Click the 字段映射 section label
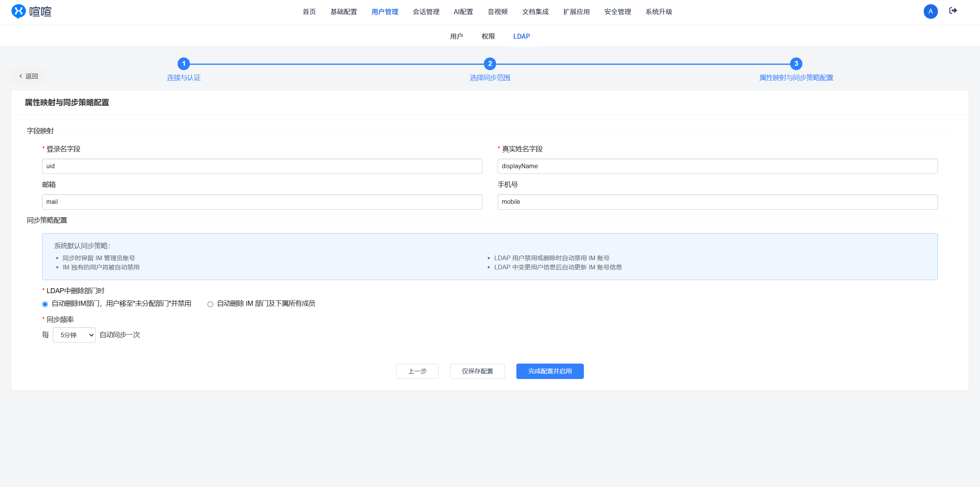The height and width of the screenshot is (487, 980). 40,131
